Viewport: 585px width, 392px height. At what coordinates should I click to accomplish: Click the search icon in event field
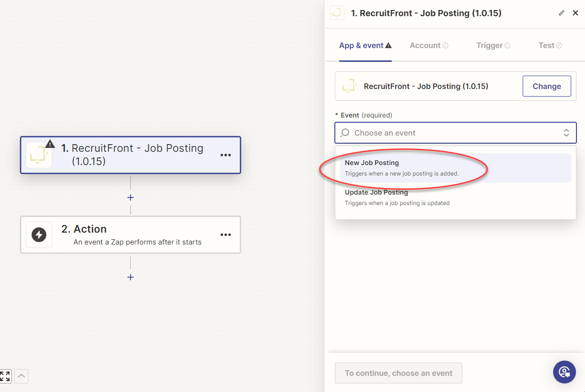pyautogui.click(x=346, y=133)
